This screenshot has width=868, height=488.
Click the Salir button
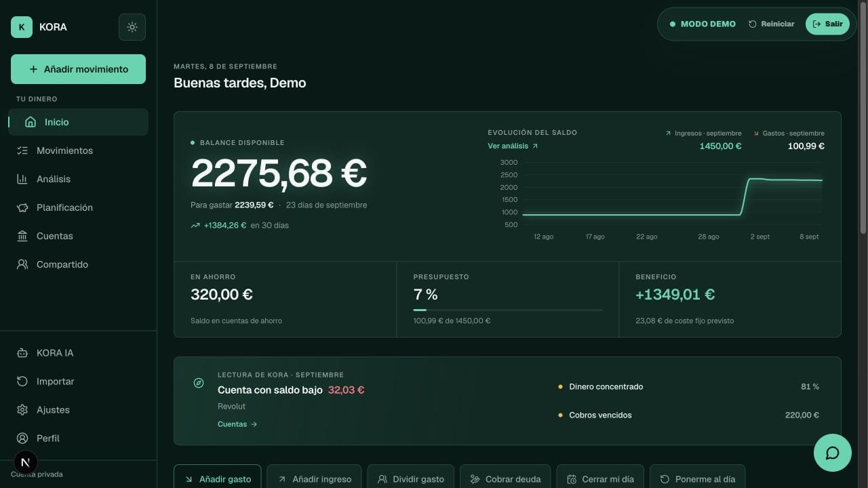coord(827,24)
